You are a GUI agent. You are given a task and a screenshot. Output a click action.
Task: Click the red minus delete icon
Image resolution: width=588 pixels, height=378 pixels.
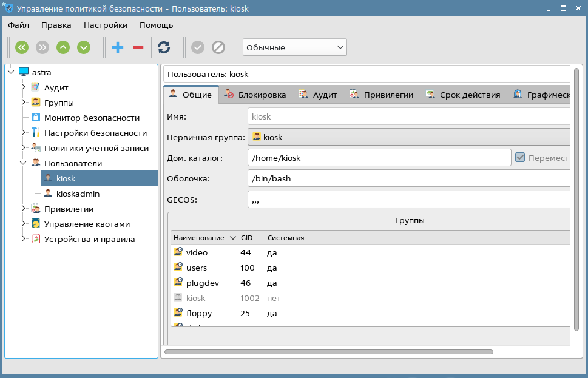coord(138,47)
